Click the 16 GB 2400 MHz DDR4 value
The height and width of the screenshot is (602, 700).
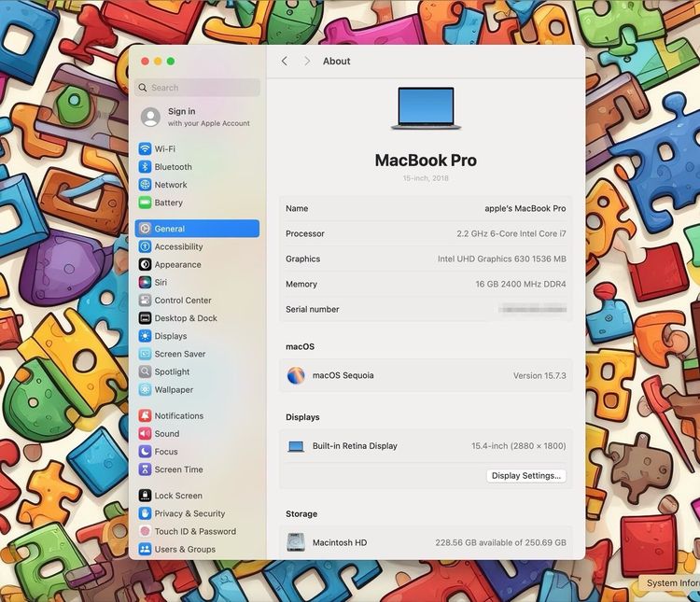click(521, 284)
